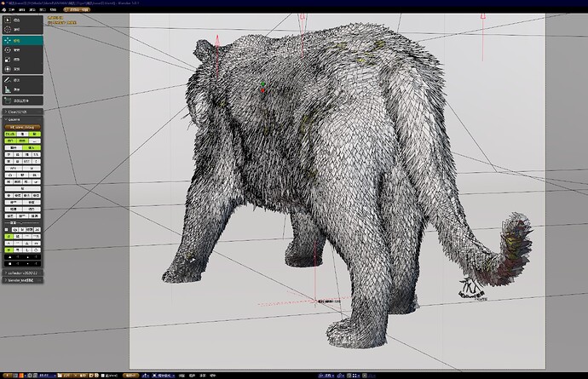Open the Edit menu in top bar
This screenshot has width=588, height=379.
point(22,9)
